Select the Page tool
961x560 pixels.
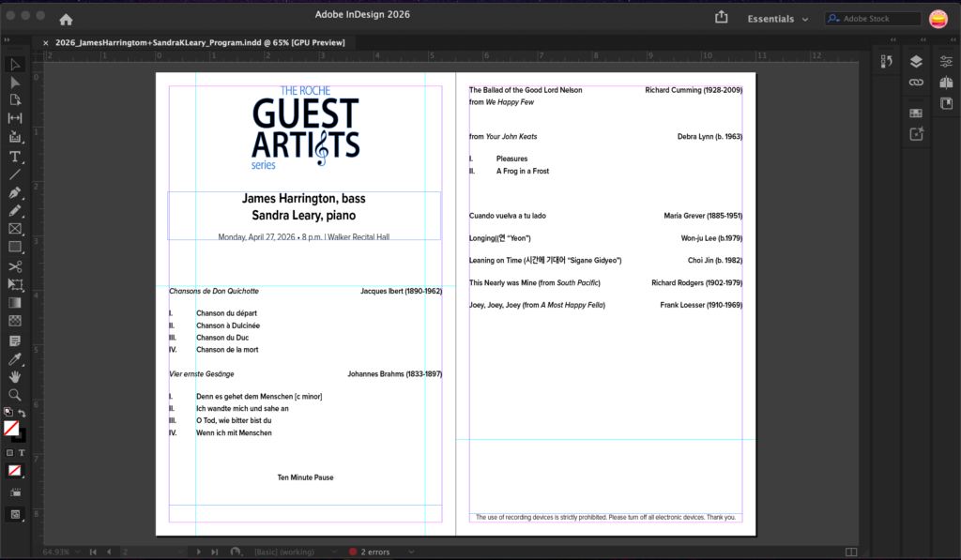15,99
